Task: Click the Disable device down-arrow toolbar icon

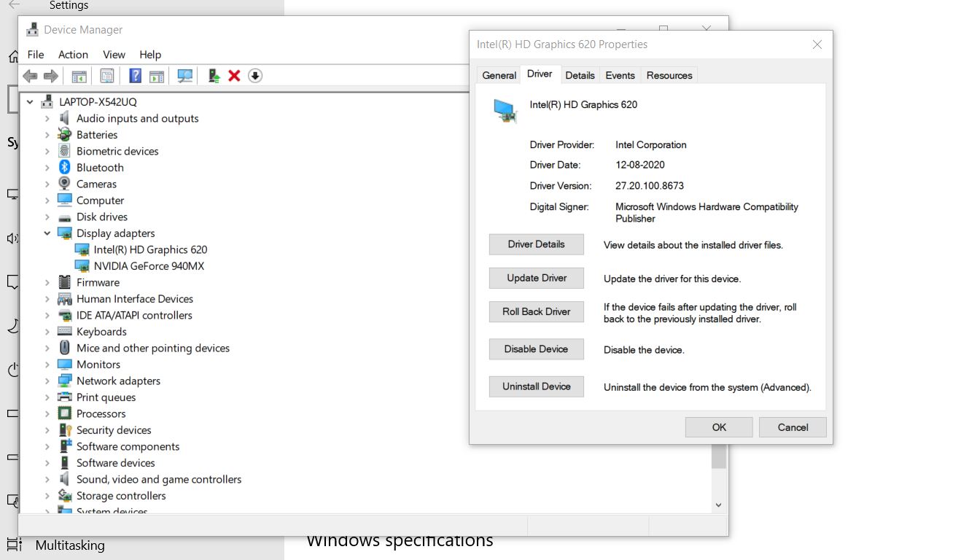Action: 255,76
